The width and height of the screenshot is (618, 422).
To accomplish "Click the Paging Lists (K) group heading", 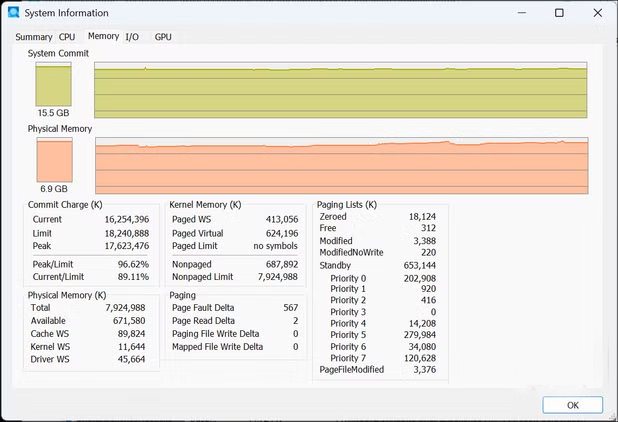I will pos(347,205).
